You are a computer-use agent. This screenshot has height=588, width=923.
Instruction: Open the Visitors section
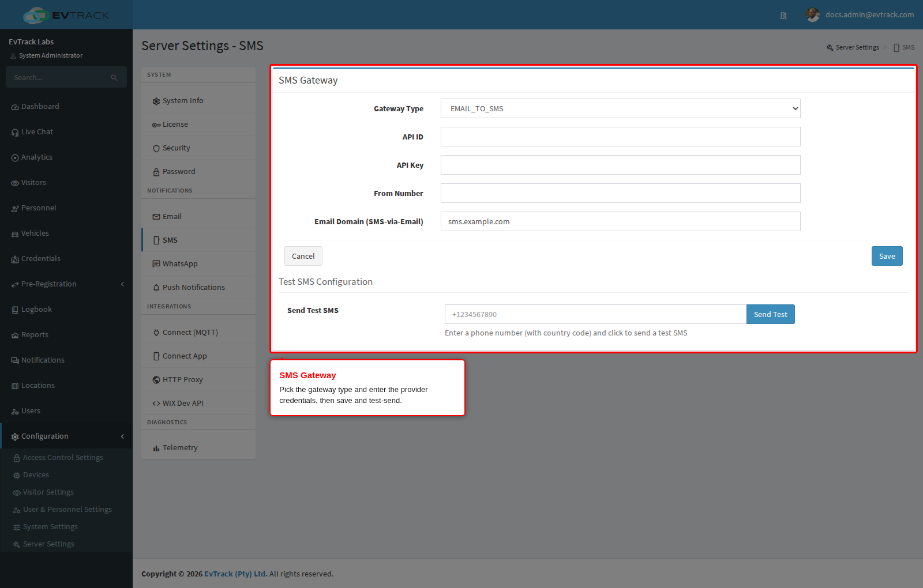point(66,183)
